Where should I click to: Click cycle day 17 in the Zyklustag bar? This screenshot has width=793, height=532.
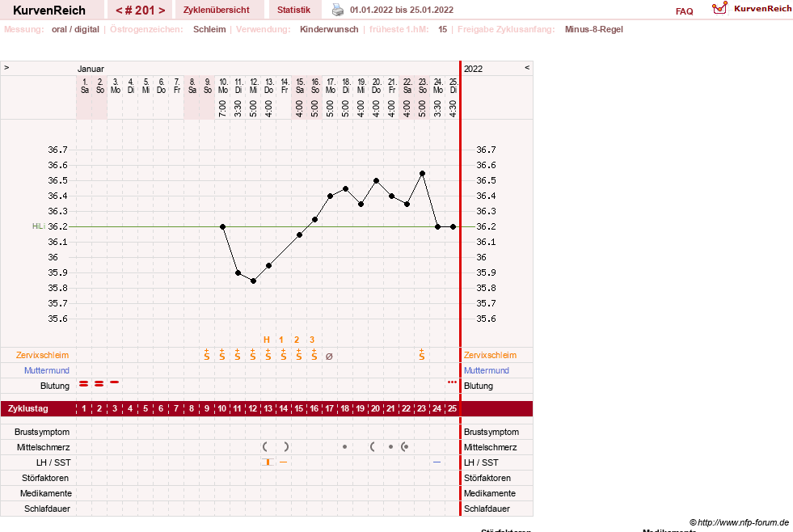click(329, 408)
